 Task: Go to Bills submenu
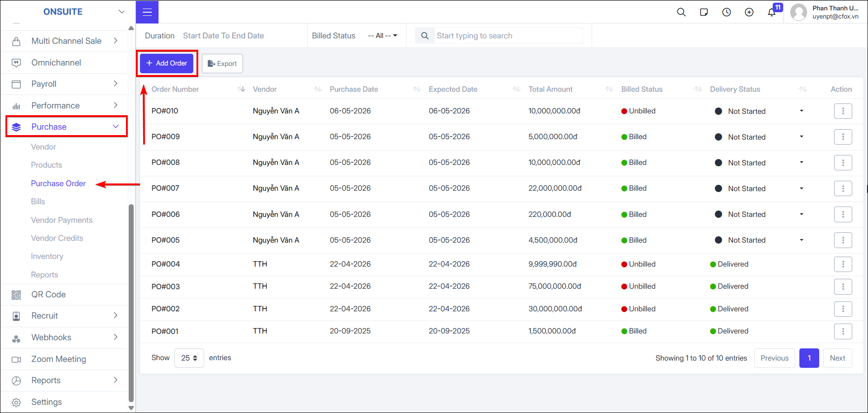coord(38,202)
